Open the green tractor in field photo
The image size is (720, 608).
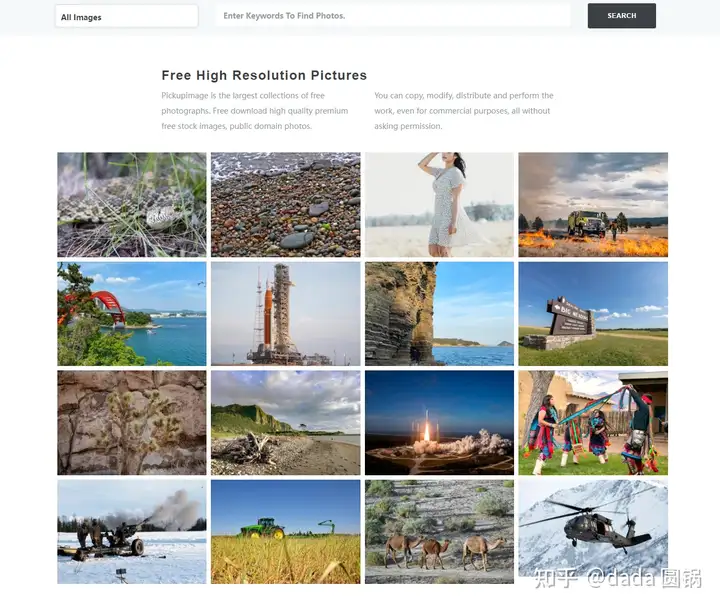point(286,532)
